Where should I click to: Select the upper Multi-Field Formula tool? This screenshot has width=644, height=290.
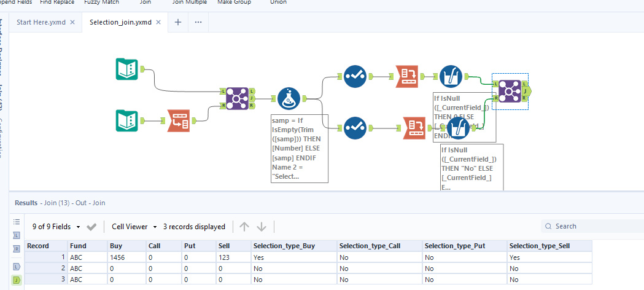tap(451, 76)
